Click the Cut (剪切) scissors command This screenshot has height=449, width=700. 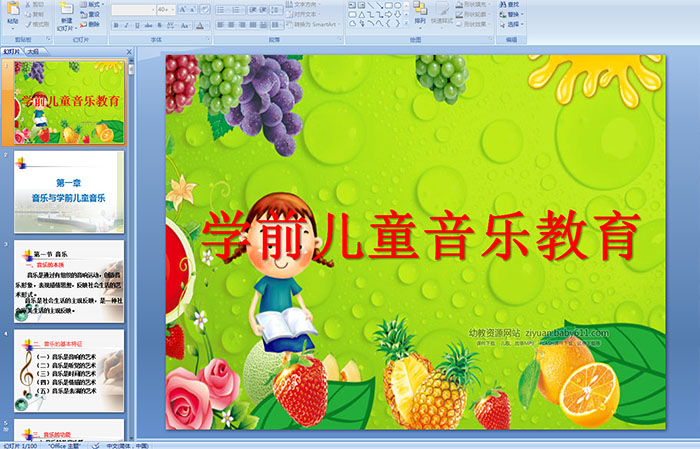(x=34, y=4)
